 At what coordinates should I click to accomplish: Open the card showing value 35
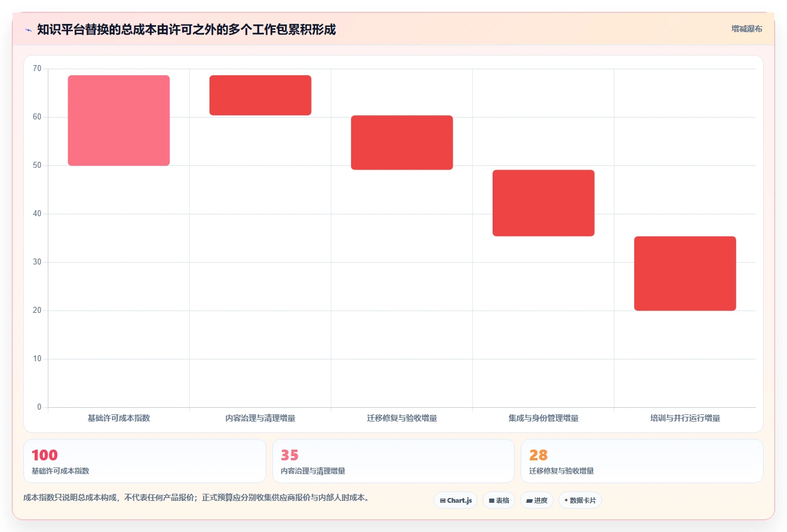tap(393, 461)
